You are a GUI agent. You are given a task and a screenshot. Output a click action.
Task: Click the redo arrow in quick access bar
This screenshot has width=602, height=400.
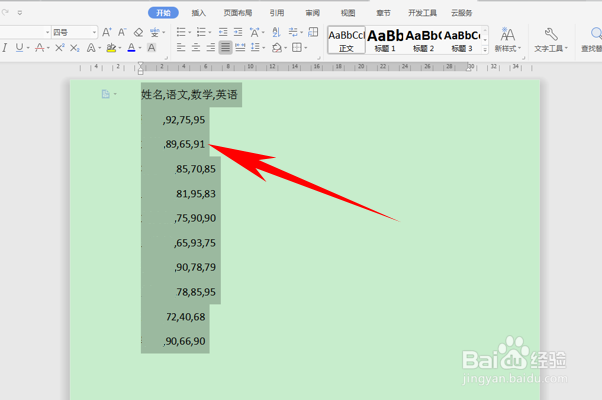point(5,12)
